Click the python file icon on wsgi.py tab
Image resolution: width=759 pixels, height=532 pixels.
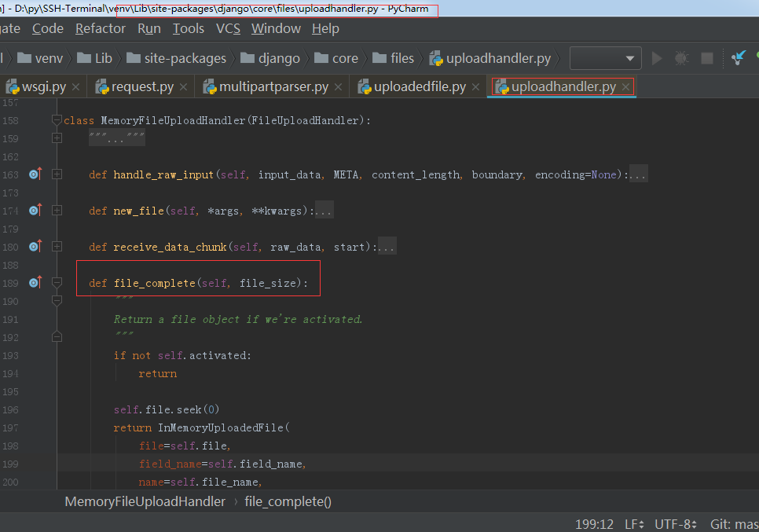pos(13,87)
